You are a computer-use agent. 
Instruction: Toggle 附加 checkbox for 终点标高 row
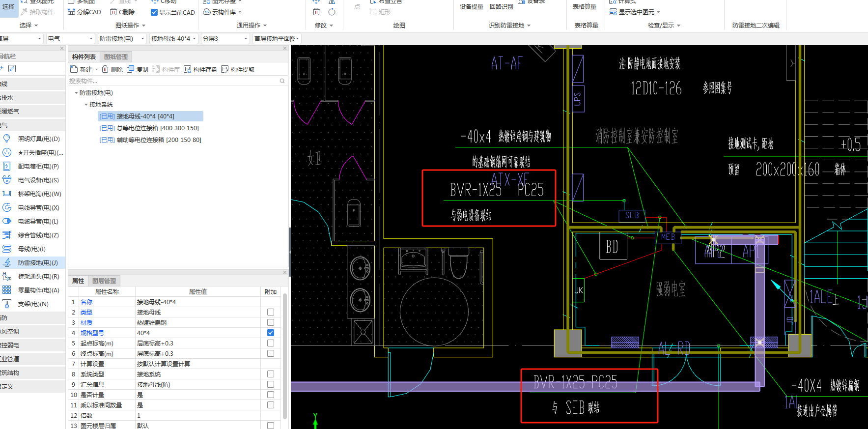point(271,353)
